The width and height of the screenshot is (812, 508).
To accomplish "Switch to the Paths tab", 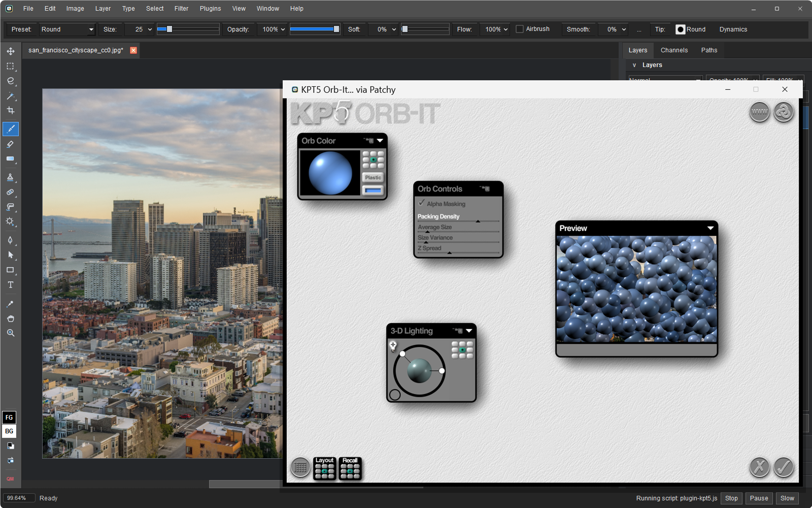I will coord(709,50).
